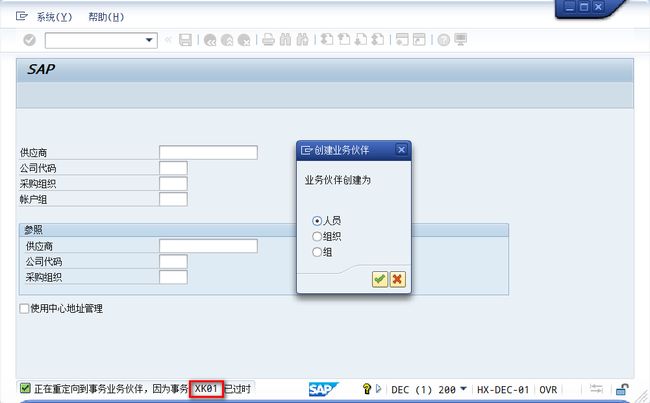
Task: Click the Cancel round X icon
Action: (x=244, y=40)
